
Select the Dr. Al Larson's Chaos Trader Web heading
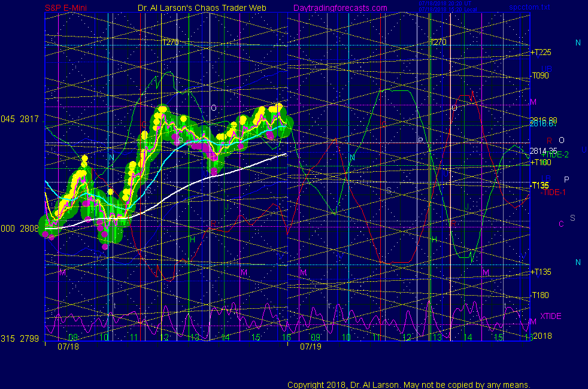(x=202, y=8)
